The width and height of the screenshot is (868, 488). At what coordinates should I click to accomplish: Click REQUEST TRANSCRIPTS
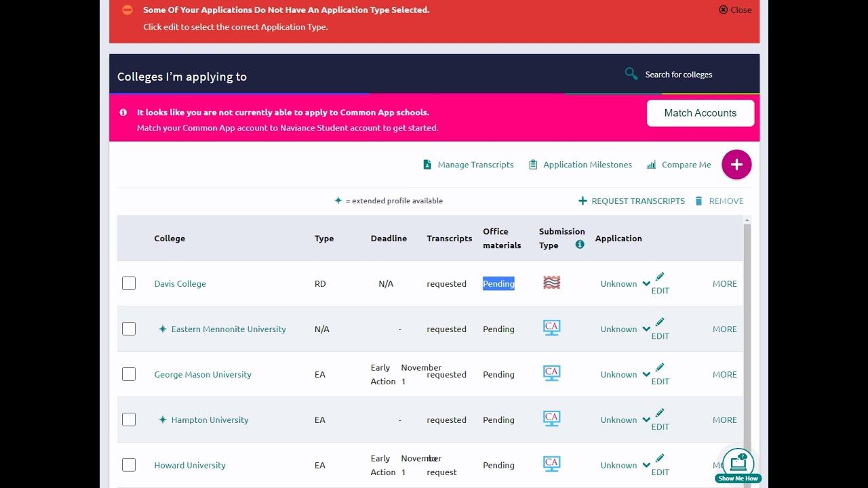631,201
